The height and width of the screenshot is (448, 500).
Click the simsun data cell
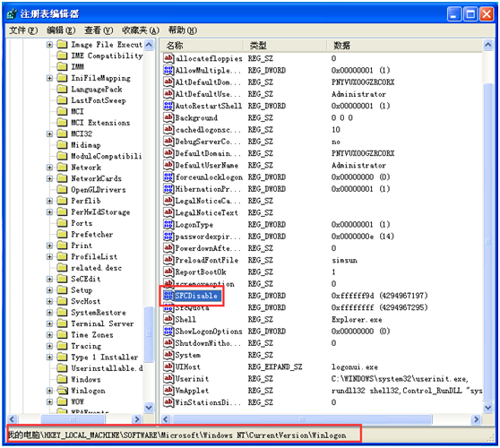[344, 260]
